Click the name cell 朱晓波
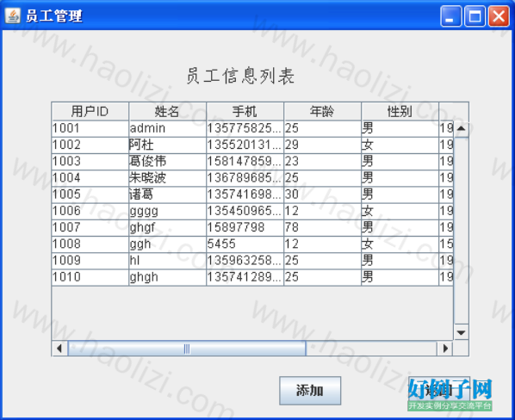The image size is (515, 420). click(x=168, y=178)
